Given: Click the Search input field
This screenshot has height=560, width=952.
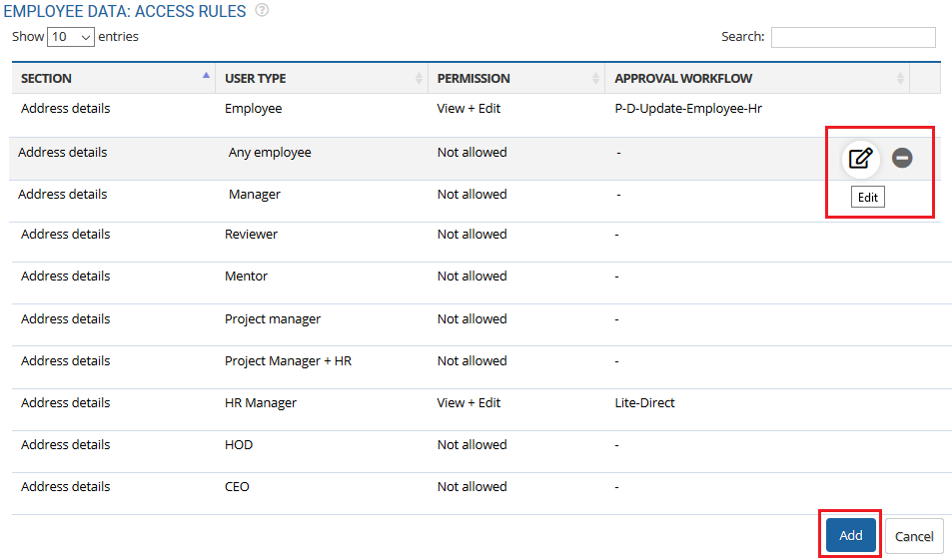Looking at the screenshot, I should (x=852, y=37).
